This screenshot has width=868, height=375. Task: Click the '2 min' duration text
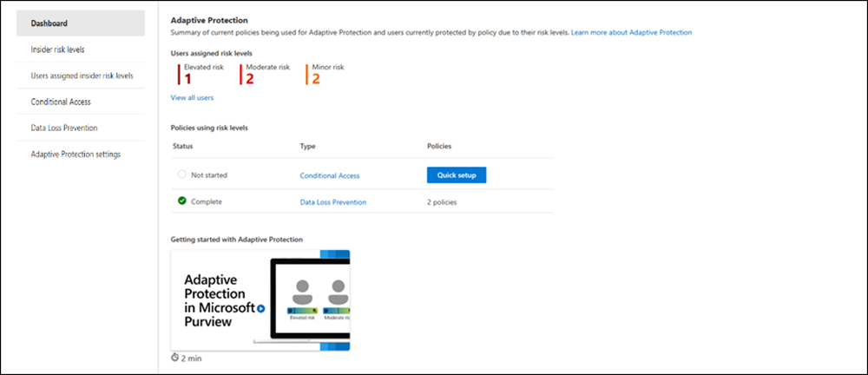point(192,359)
